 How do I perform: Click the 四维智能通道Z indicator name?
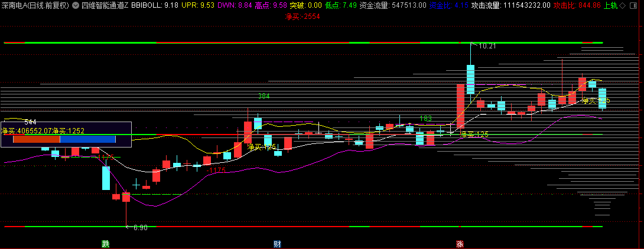point(105,5)
